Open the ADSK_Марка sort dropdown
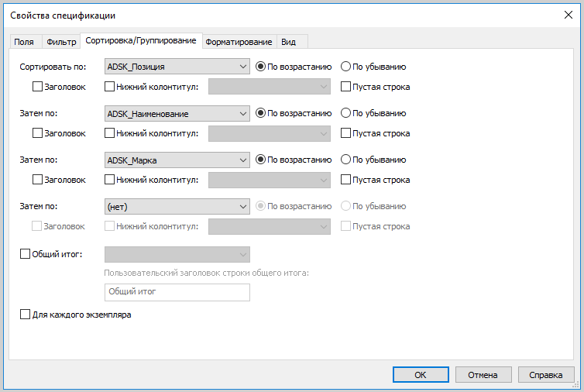 177,160
